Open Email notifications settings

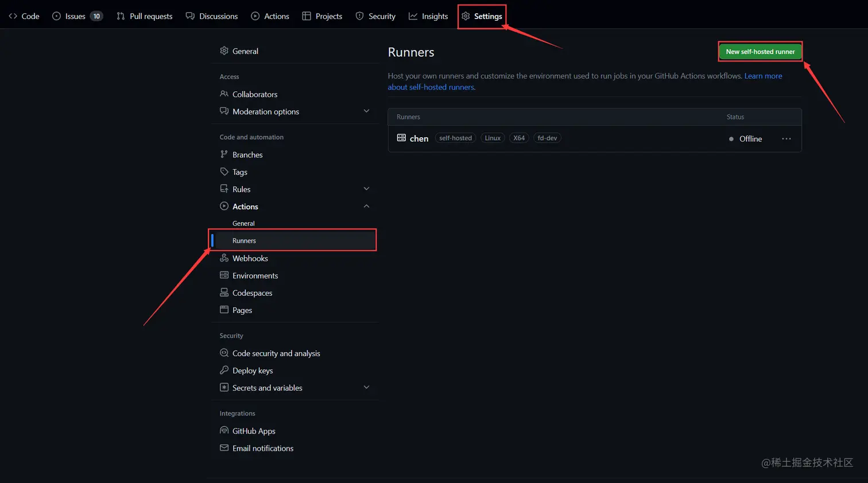pyautogui.click(x=263, y=448)
